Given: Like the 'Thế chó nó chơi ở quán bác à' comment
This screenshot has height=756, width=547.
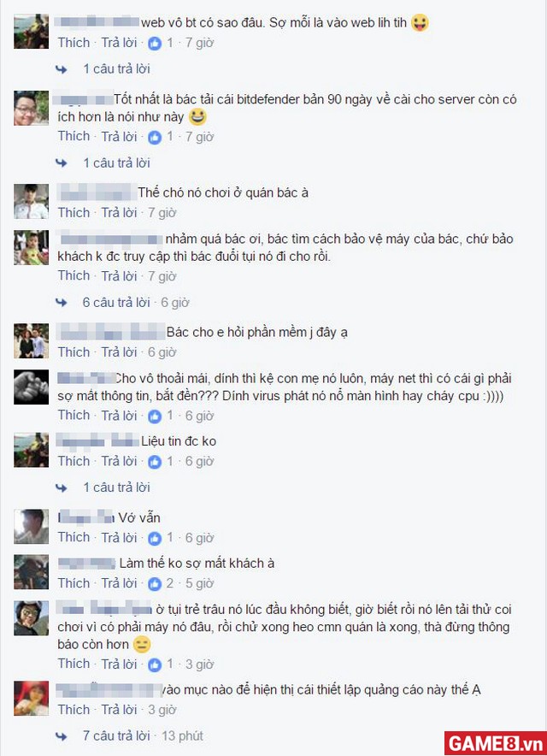Looking at the screenshot, I should pyautogui.click(x=74, y=213).
